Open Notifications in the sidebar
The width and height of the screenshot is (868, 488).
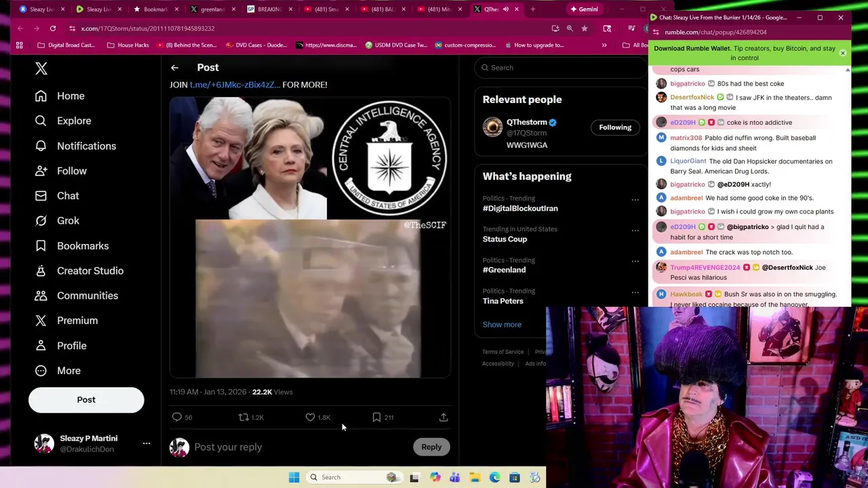click(75, 146)
